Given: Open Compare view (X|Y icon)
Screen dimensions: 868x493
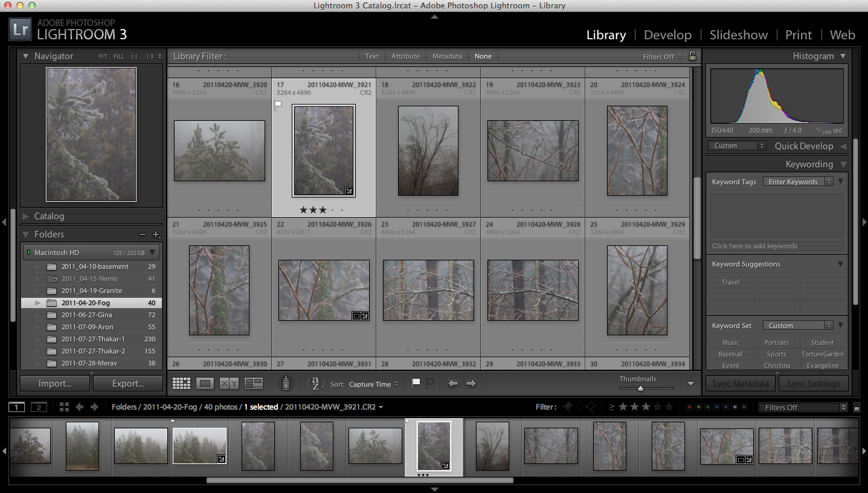Looking at the screenshot, I should [x=229, y=384].
